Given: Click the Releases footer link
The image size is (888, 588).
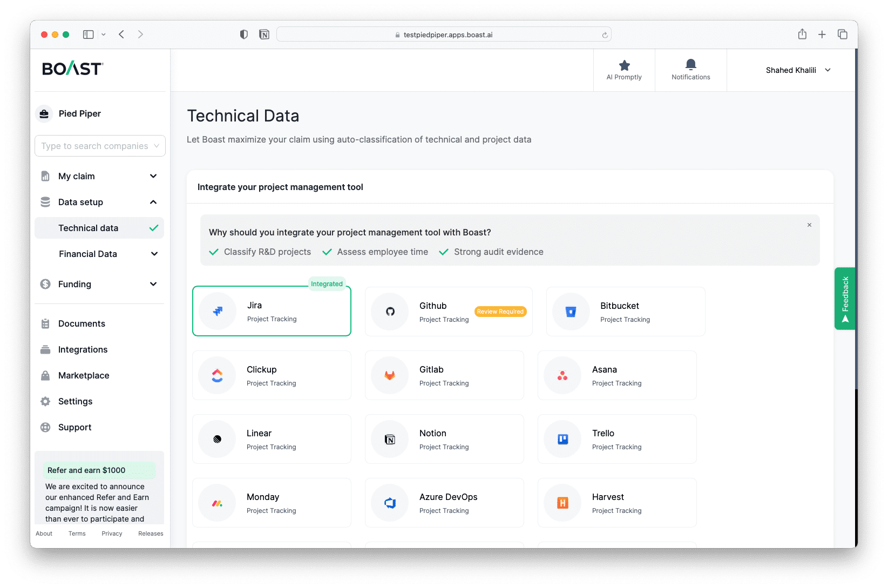Looking at the screenshot, I should [151, 533].
